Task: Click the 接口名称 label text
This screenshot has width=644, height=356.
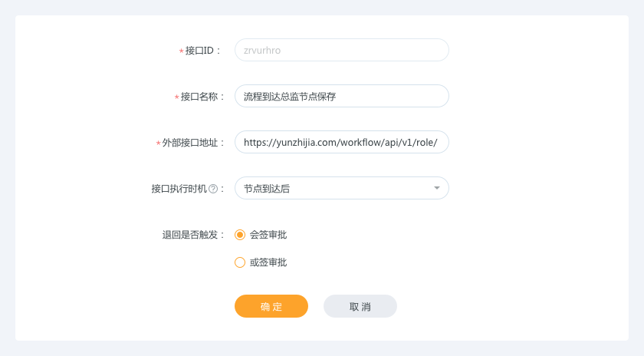Action: pyautogui.click(x=199, y=97)
